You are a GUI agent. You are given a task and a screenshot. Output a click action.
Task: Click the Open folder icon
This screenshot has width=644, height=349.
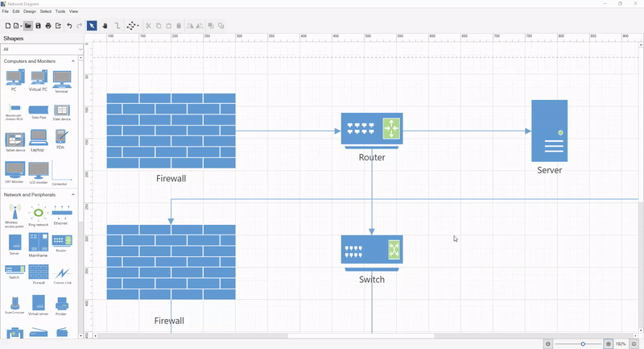pos(27,26)
